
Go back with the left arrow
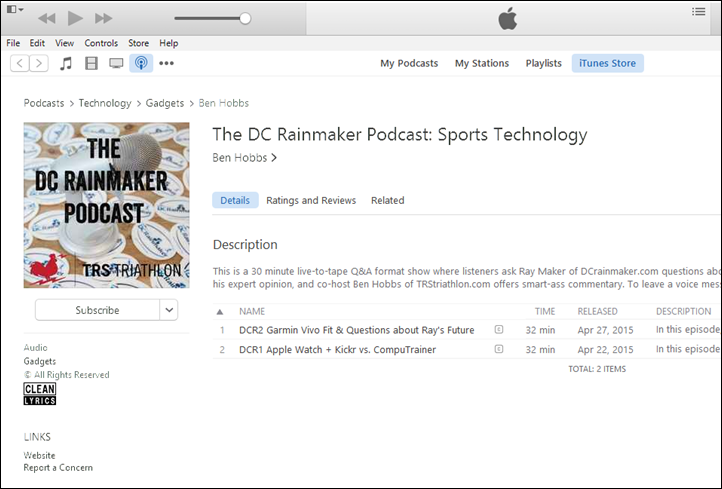20,63
